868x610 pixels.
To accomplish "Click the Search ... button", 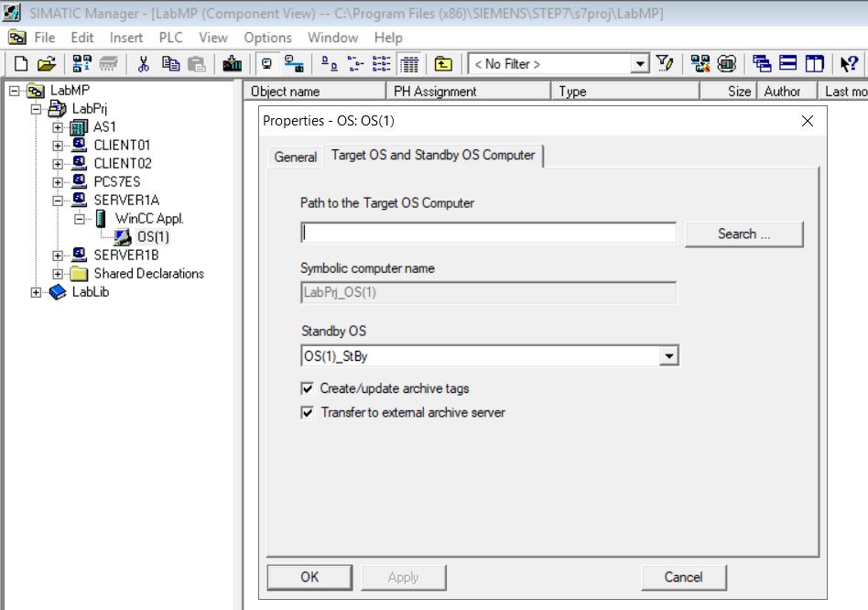I will 744,234.
